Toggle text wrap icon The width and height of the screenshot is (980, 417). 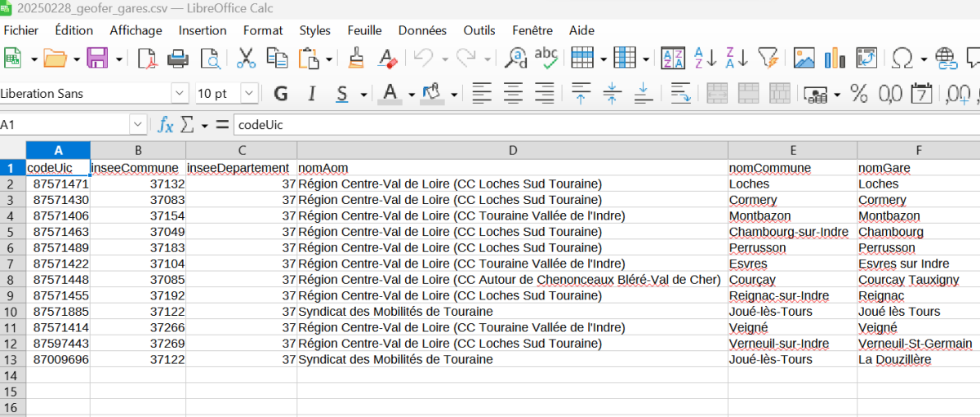click(x=680, y=94)
